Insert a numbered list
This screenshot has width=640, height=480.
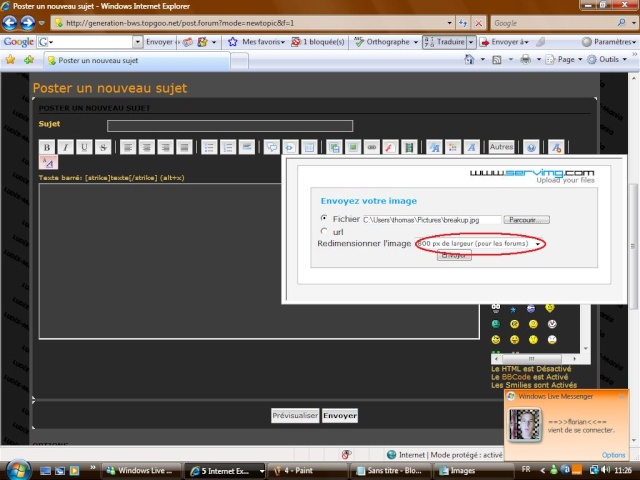point(228,147)
